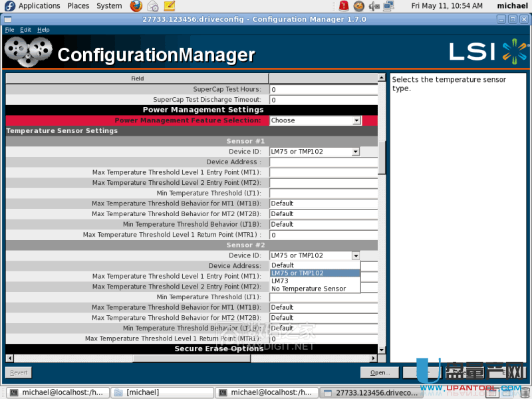Open the email client launcher icon
Screen dimensions: 532x399
(x=153, y=6)
